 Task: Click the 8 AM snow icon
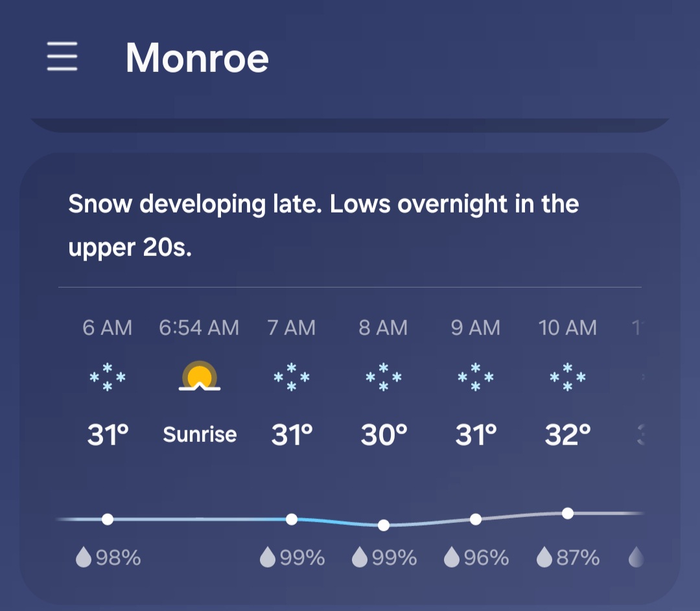384,377
